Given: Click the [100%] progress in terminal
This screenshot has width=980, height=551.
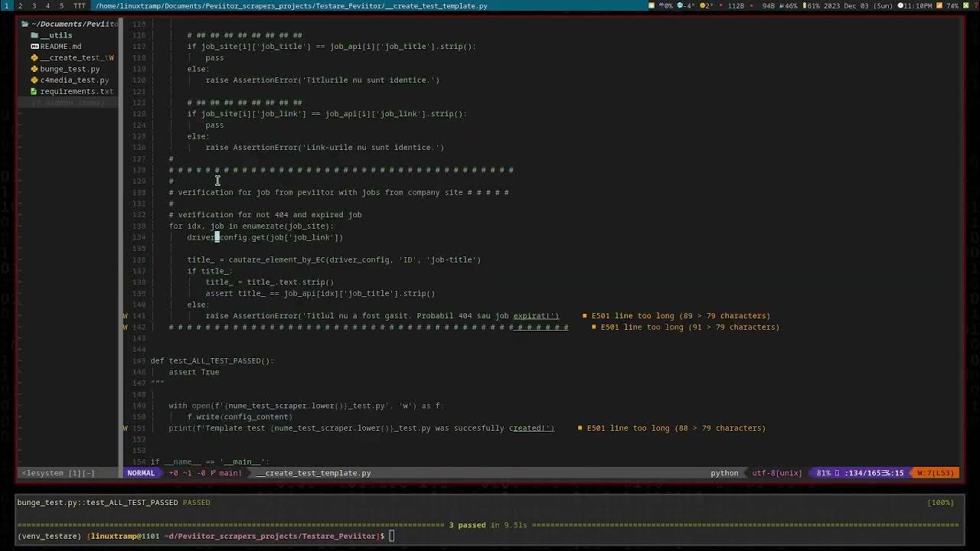Looking at the screenshot, I should point(940,502).
